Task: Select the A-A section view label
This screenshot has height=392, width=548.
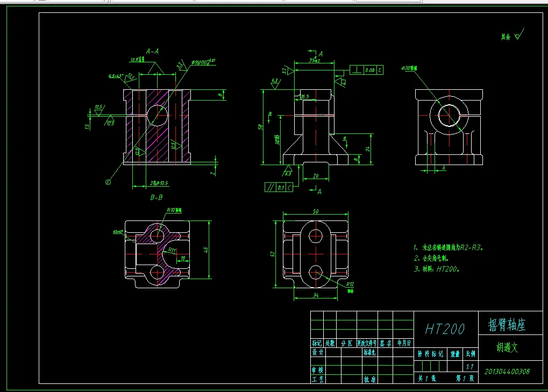Action: (152, 52)
